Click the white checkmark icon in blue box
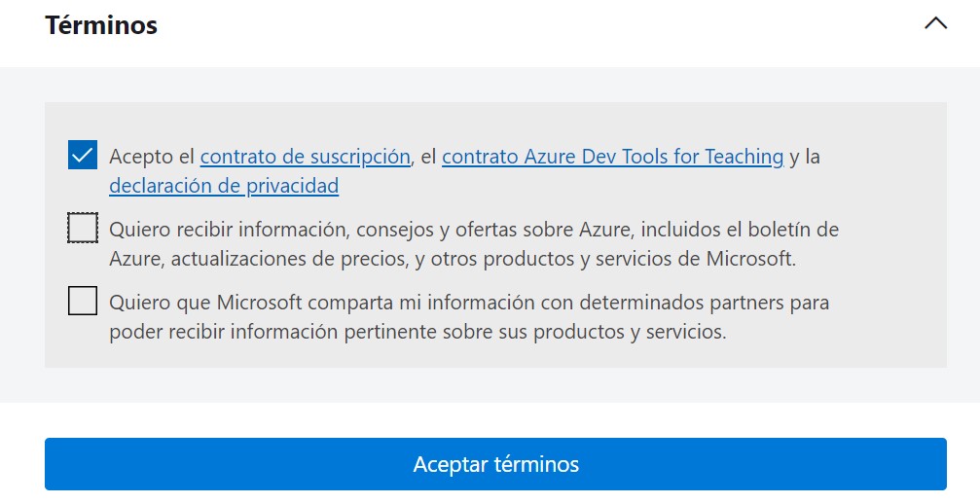 pyautogui.click(x=83, y=155)
